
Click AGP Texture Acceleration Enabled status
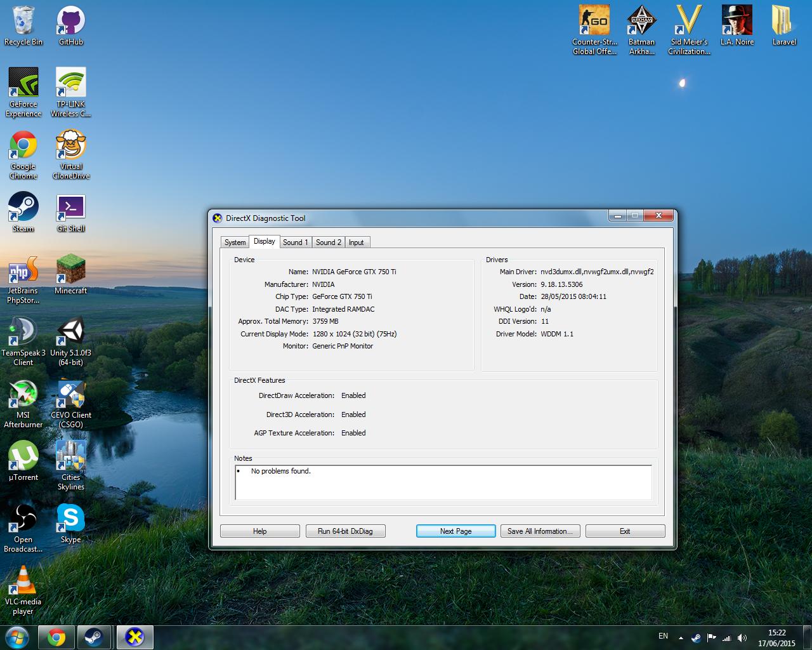(353, 433)
